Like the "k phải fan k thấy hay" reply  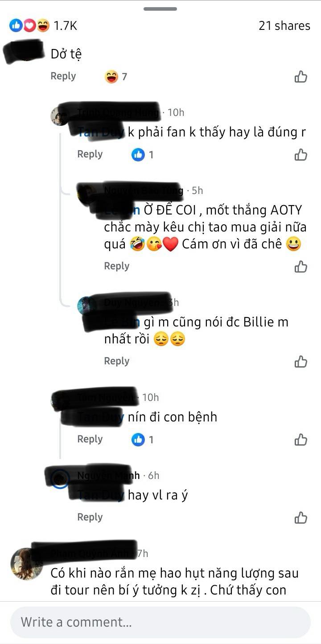pos(301,155)
